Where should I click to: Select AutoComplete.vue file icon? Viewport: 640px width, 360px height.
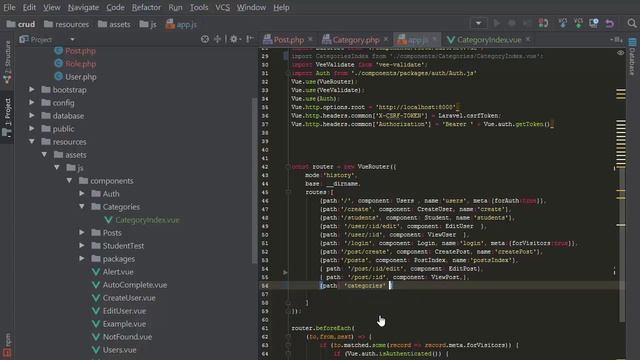(x=96, y=285)
